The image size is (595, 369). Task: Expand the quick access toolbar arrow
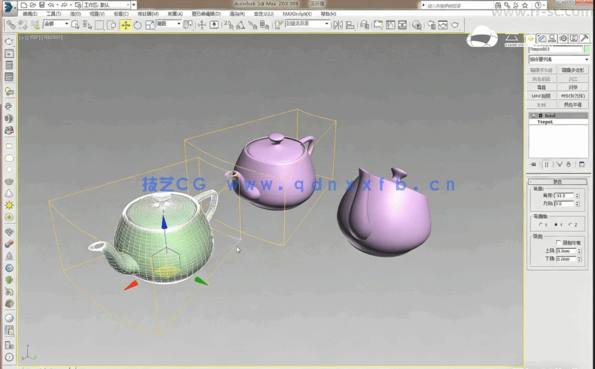pos(134,5)
